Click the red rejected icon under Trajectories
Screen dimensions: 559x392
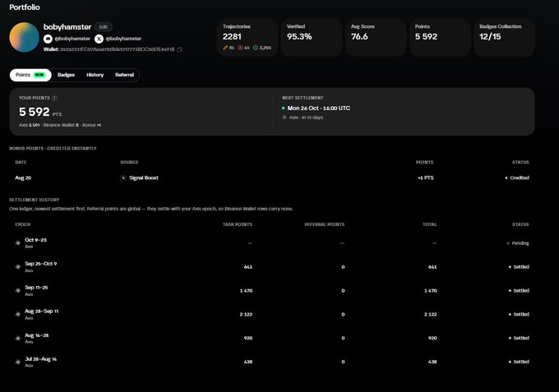tap(240, 48)
